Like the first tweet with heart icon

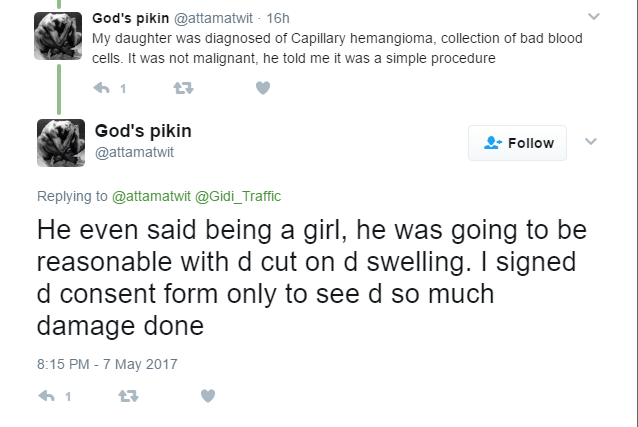(x=263, y=88)
